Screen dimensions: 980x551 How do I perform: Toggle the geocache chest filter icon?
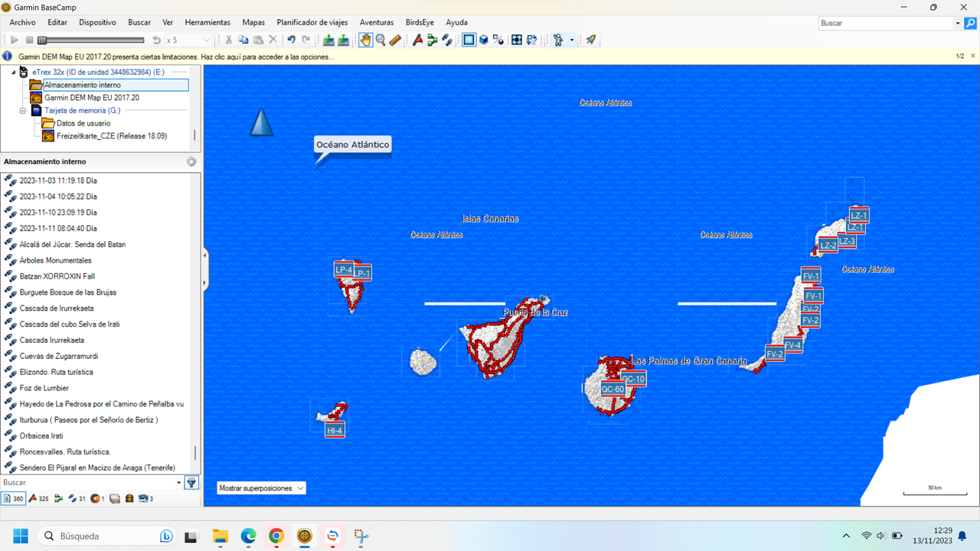(x=129, y=498)
